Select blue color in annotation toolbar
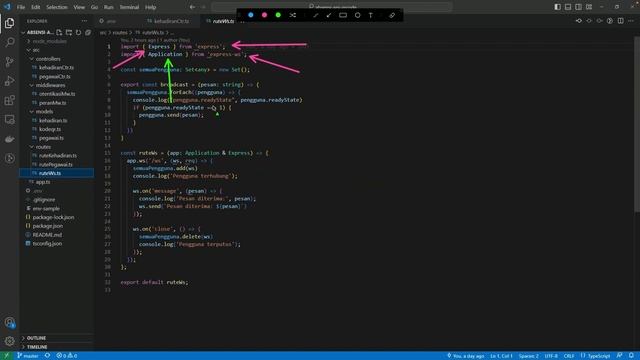This screenshot has height=360, width=640. (x=251, y=15)
